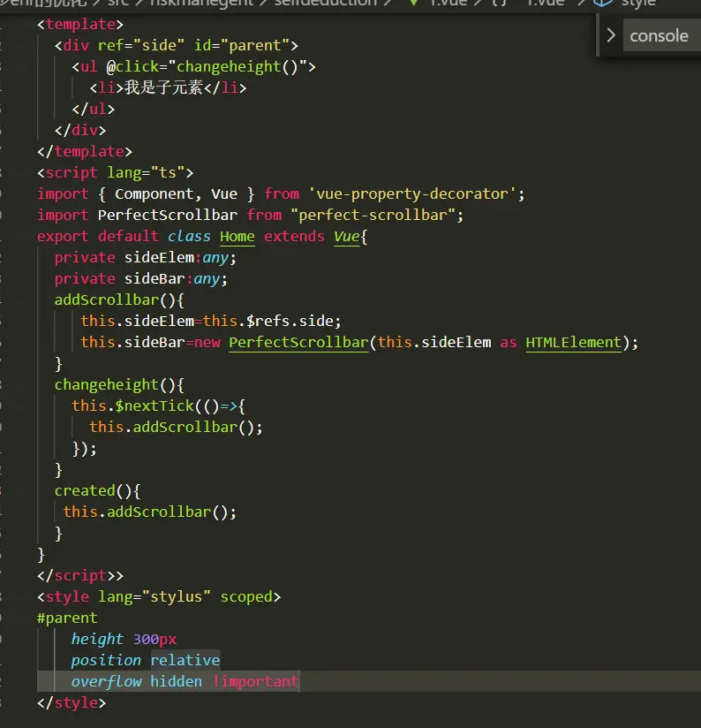Click the closing style tag
Viewport: 701px width, 728px height.
[72, 703]
